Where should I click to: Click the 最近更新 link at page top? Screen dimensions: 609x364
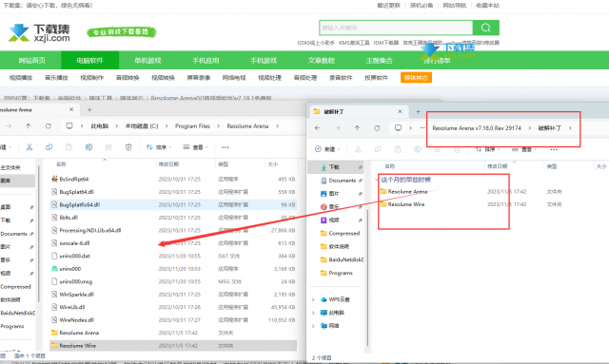click(x=388, y=6)
